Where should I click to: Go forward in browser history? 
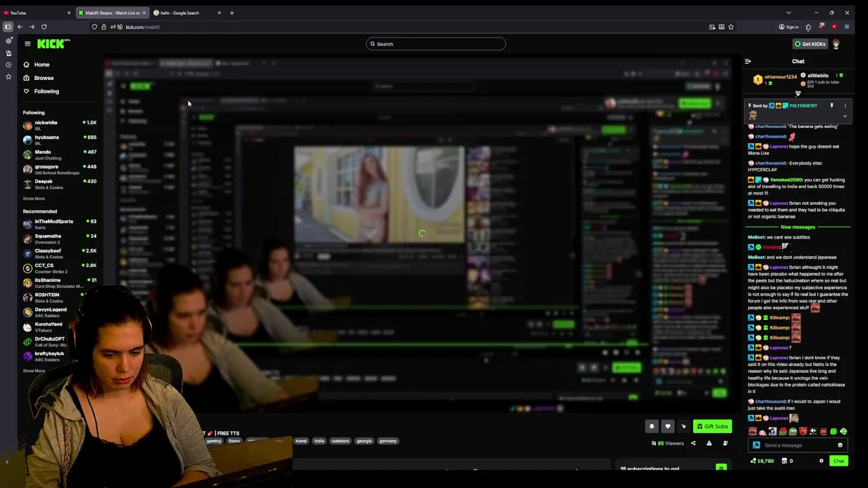(x=32, y=27)
